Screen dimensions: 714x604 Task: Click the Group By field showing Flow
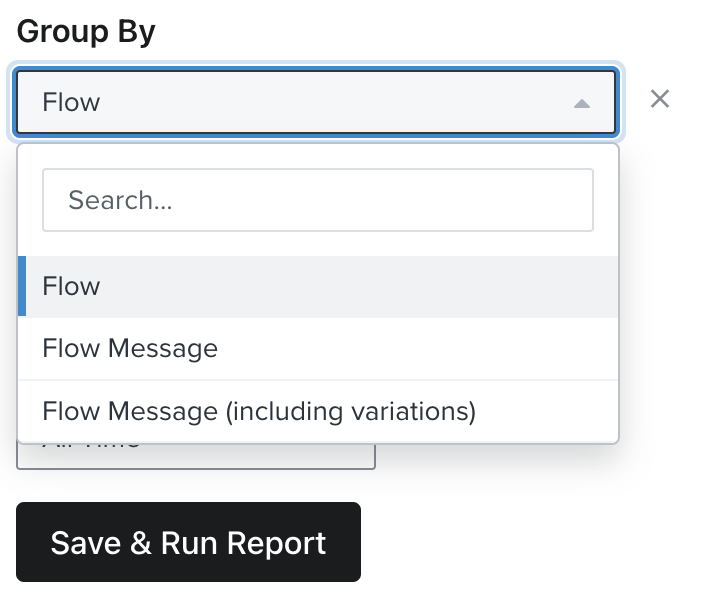[300, 102]
